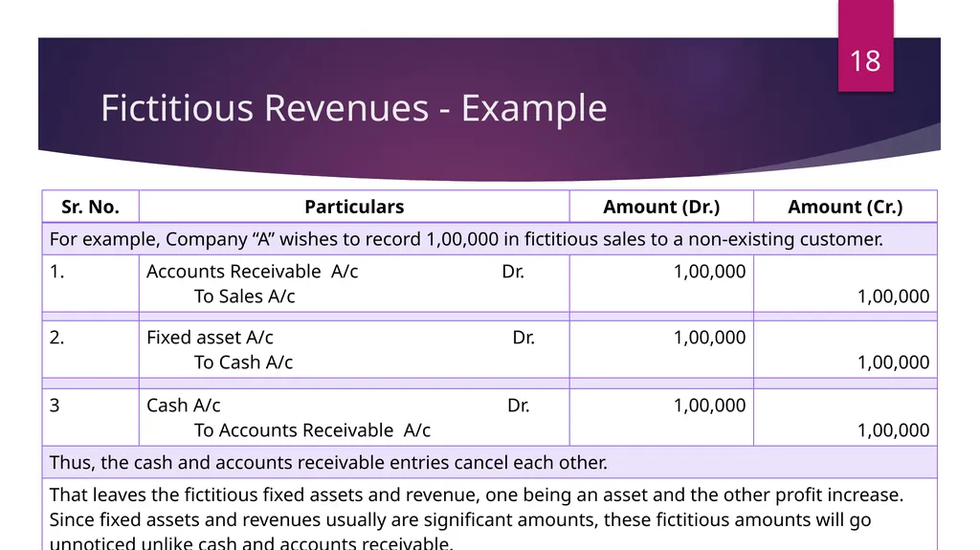
Task: Click the 'Amount (Dr.)' column header
Action: [x=661, y=207]
